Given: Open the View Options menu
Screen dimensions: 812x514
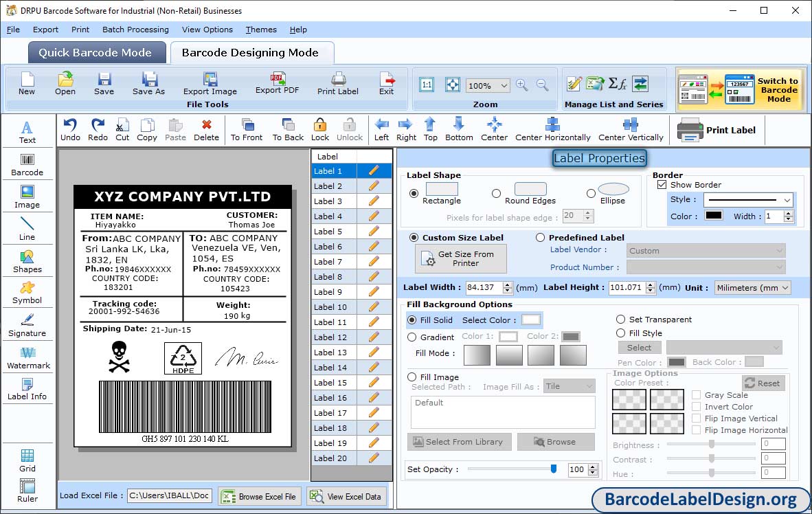Looking at the screenshot, I should [x=207, y=30].
